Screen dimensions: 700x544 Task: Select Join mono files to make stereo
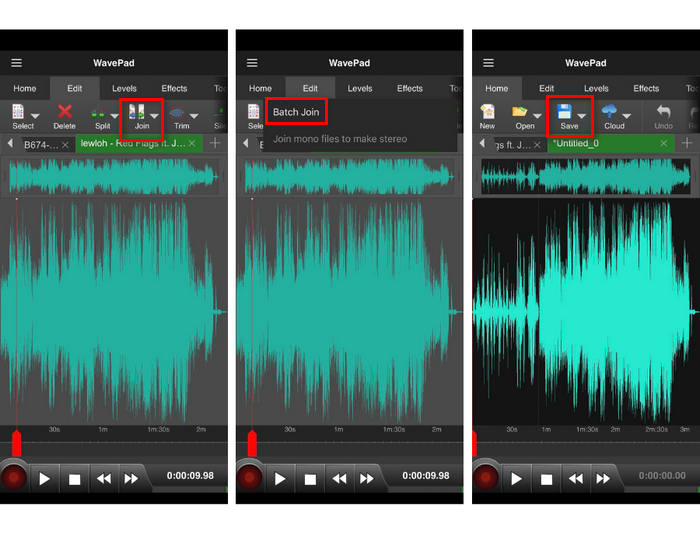[340, 139]
